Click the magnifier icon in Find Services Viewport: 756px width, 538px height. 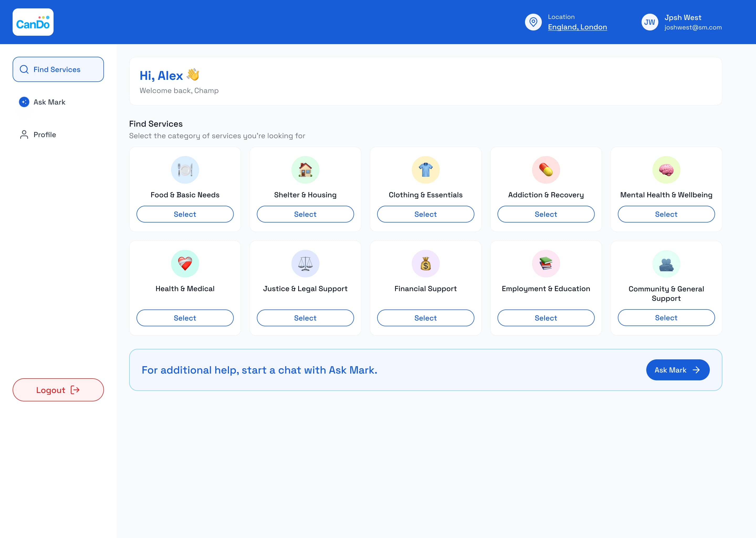tap(24, 69)
